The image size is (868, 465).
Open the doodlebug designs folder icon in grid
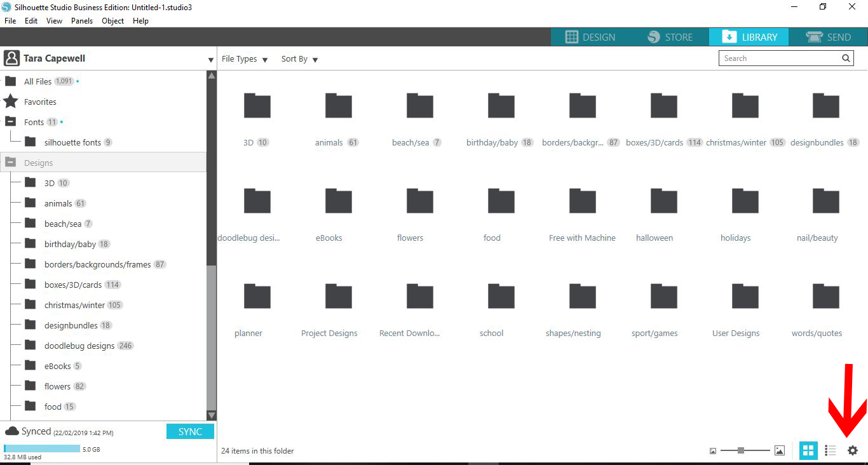[x=257, y=201]
